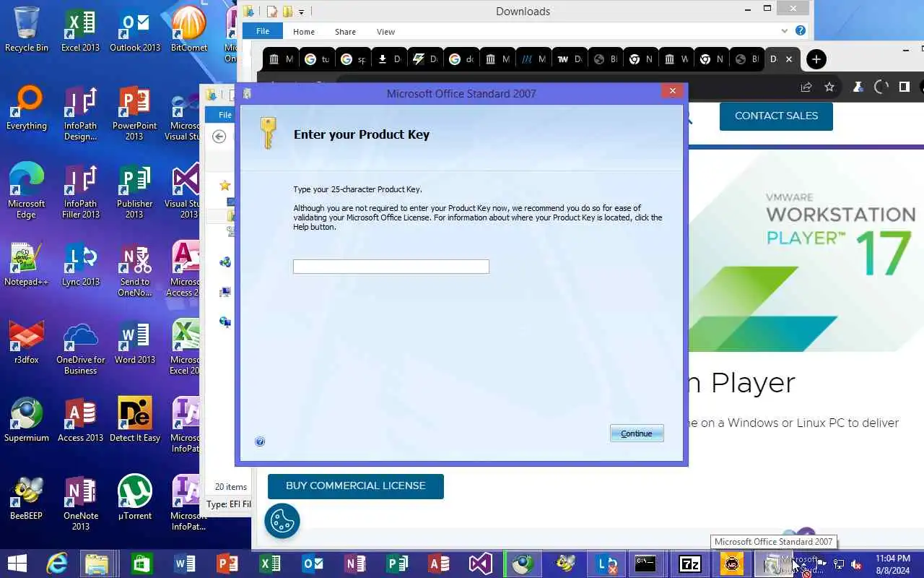The width and height of the screenshot is (924, 578).
Task: Switch to browser tab with TW icon
Action: click(x=569, y=59)
